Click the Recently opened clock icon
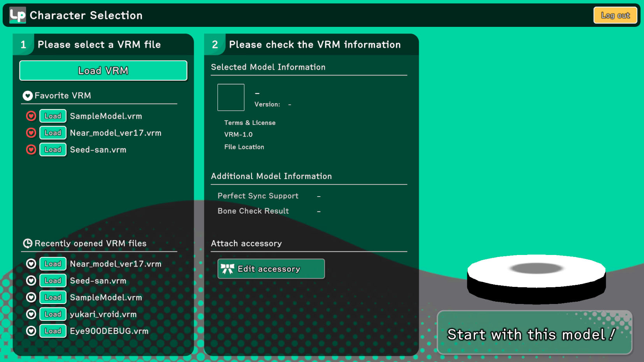Image resolution: width=644 pixels, height=362 pixels. tap(28, 244)
